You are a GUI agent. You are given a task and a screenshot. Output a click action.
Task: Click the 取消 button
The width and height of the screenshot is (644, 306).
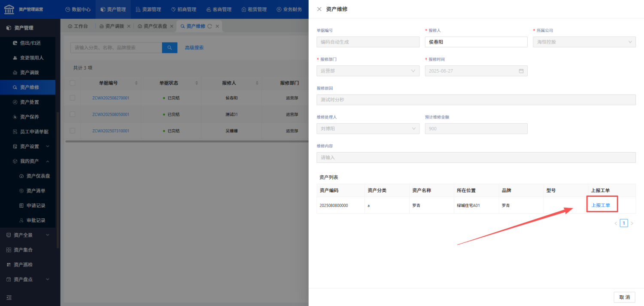(624, 297)
